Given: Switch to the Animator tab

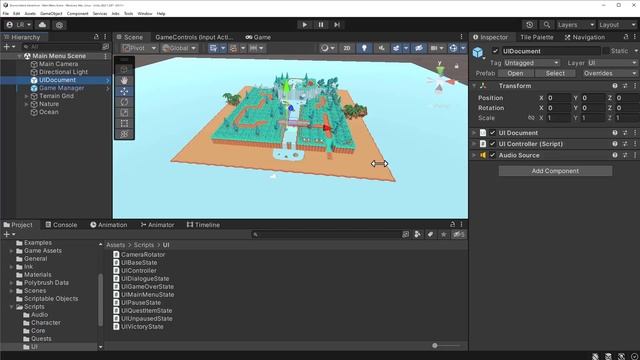Looking at the screenshot, I should coord(157,225).
